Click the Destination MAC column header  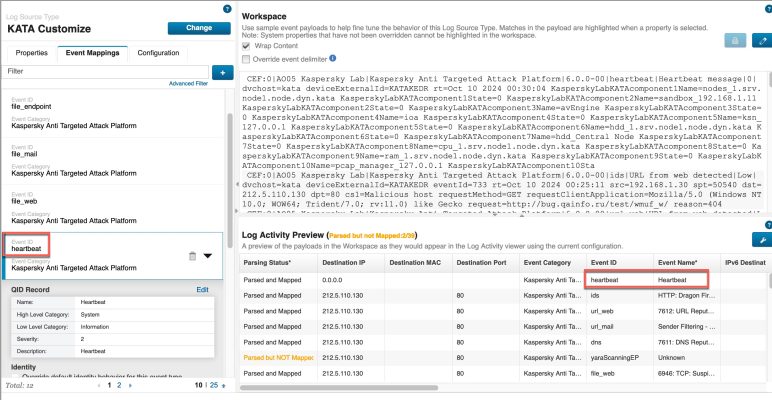click(x=418, y=263)
